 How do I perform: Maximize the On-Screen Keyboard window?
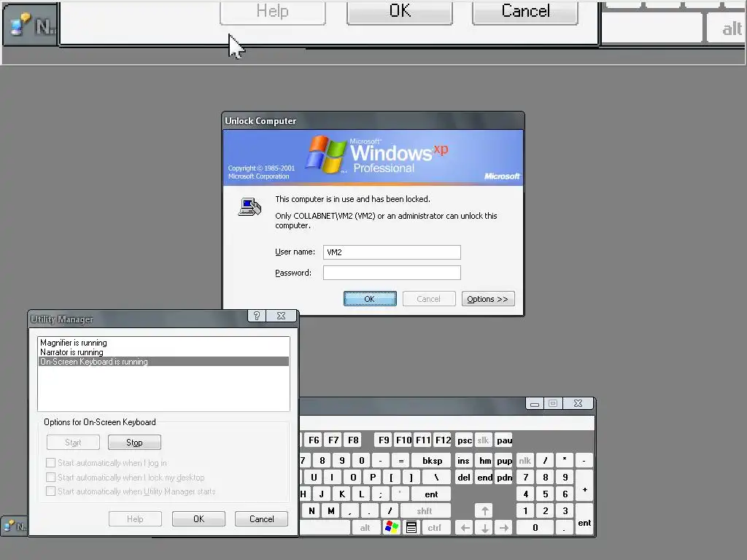[x=553, y=403]
